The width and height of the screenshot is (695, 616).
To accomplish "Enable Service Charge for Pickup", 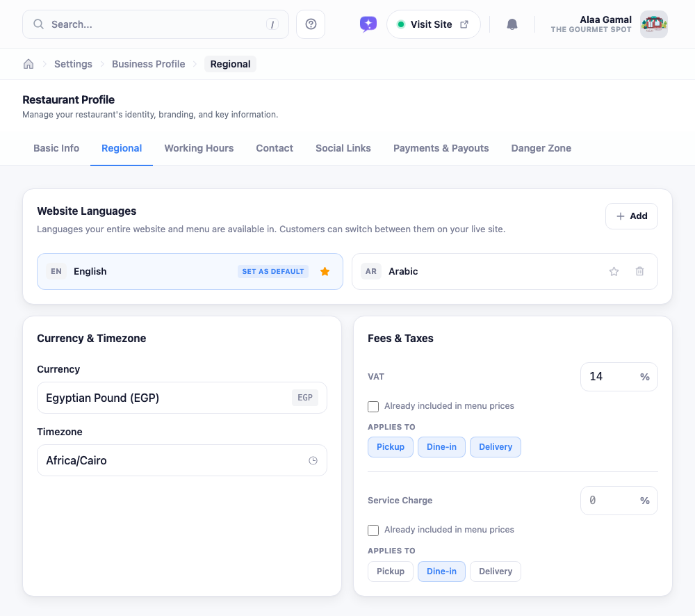I will coord(391,572).
